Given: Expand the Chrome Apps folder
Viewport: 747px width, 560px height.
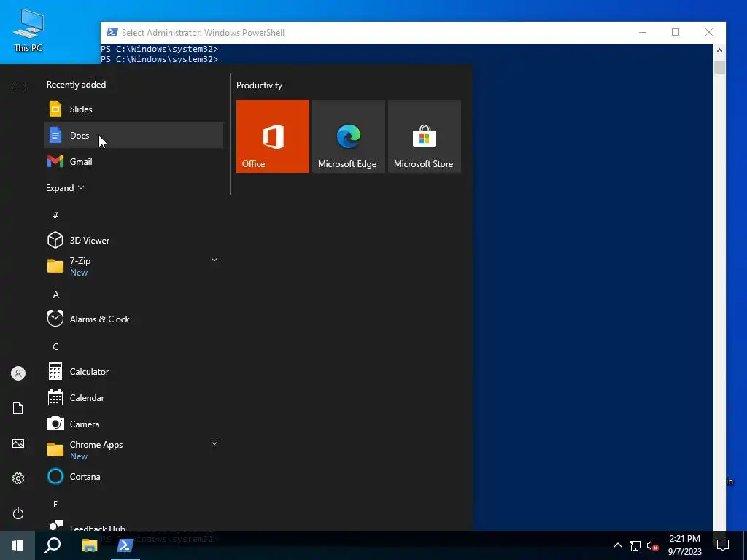Looking at the screenshot, I should [x=133, y=450].
